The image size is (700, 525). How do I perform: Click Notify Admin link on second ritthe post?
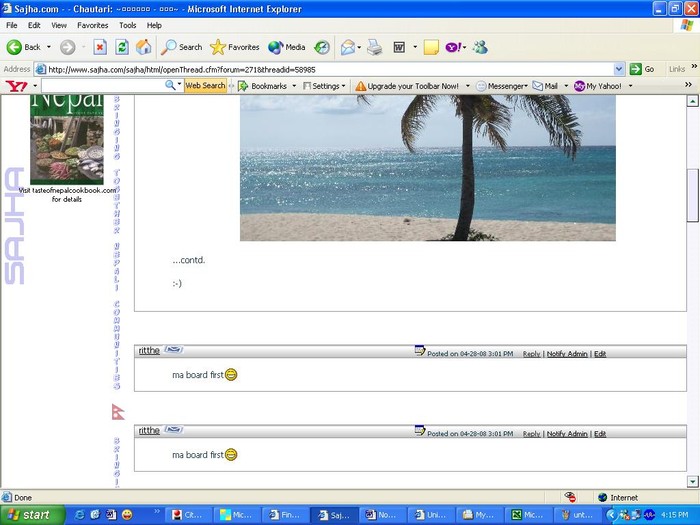click(567, 434)
